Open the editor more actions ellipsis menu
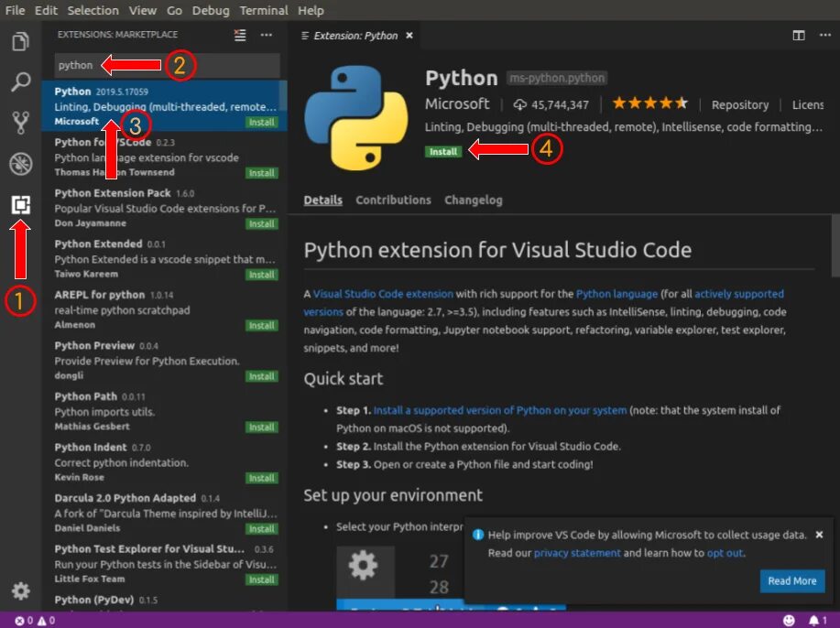840x628 pixels. pos(824,36)
